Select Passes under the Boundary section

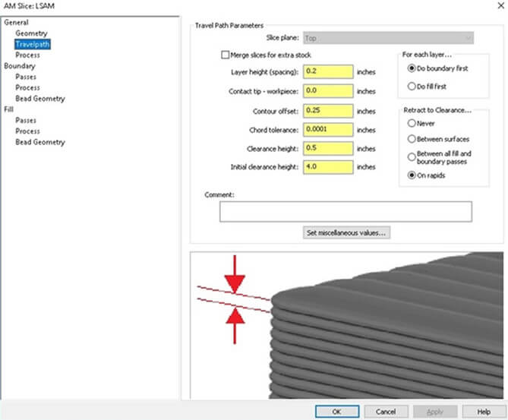pyautogui.click(x=27, y=77)
